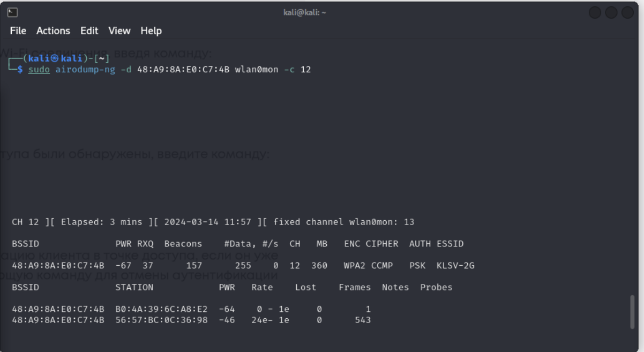Image resolution: width=644 pixels, height=352 pixels.
Task: Open the File menu
Action: [18, 31]
